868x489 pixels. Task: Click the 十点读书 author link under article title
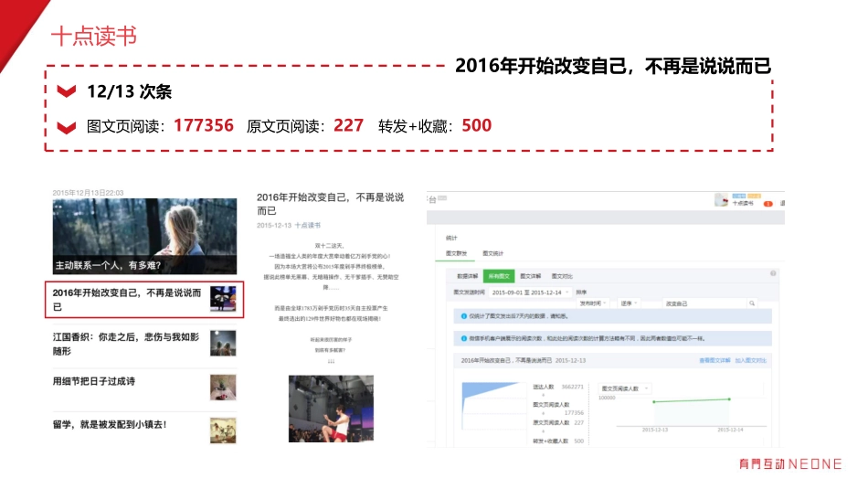(307, 226)
